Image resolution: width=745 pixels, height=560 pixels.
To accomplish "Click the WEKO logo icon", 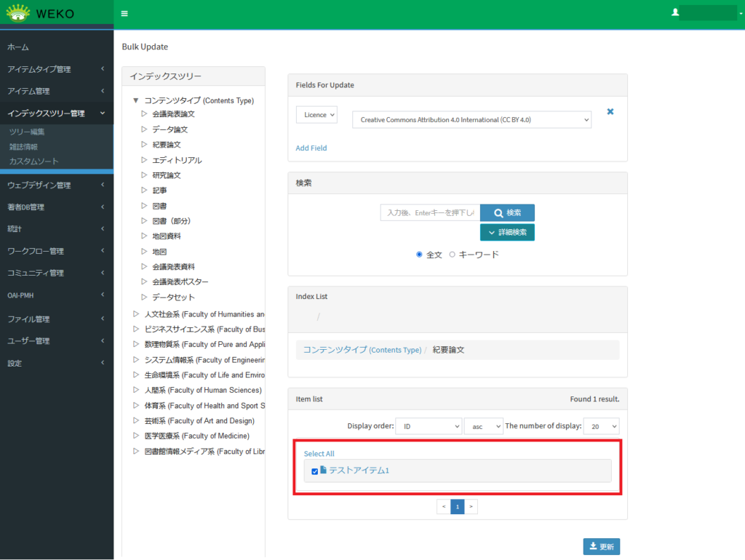I will point(18,13).
